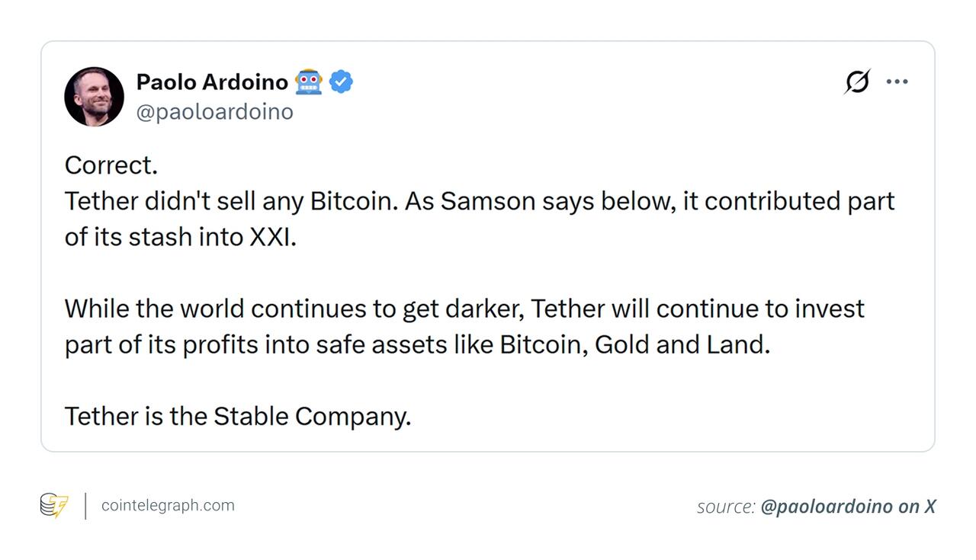Click the word "stash" in the tweet
This screenshot has height=560, width=976.
pyautogui.click(x=159, y=237)
